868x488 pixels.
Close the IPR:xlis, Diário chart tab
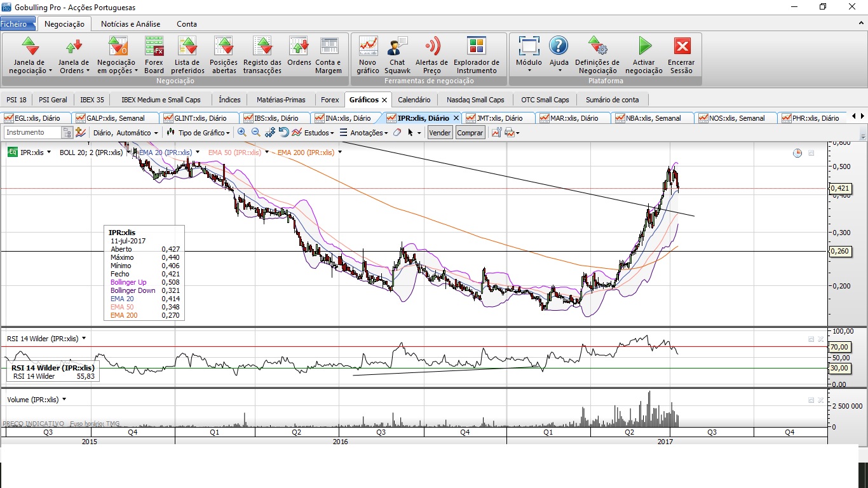(456, 118)
